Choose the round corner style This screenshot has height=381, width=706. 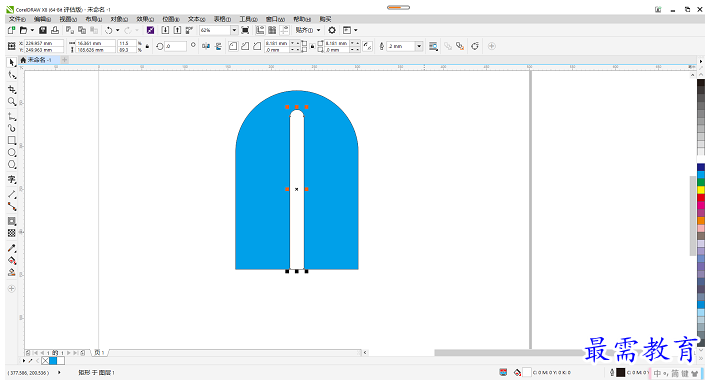[233, 46]
